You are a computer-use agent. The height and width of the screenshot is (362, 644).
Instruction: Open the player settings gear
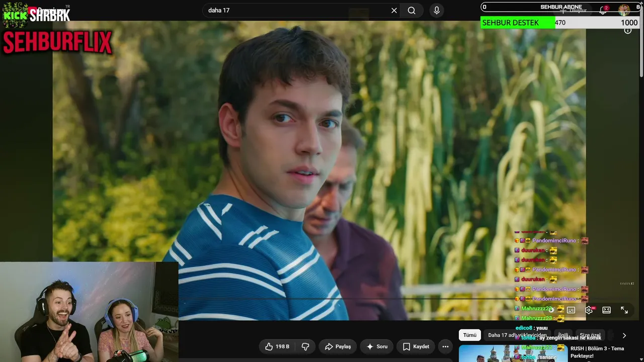(589, 310)
